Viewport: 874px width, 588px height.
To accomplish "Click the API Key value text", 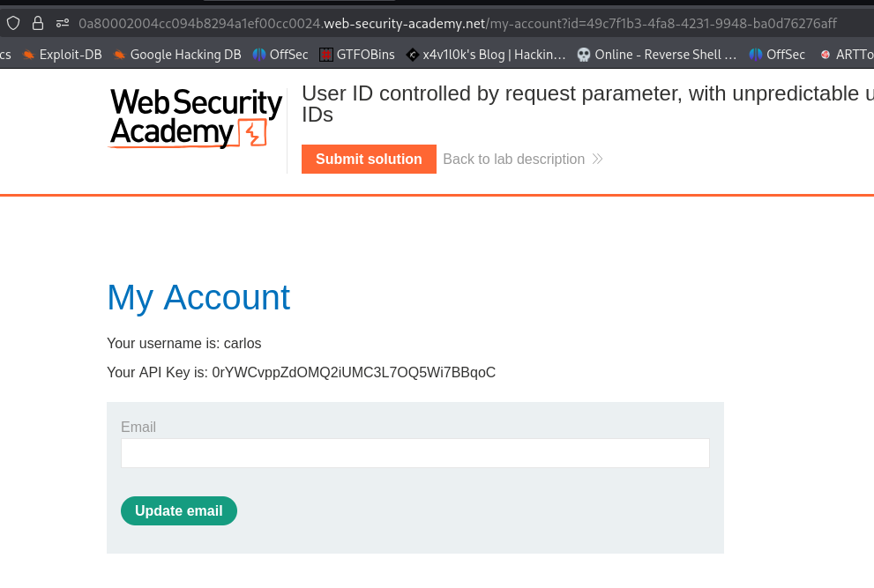I will coord(354,372).
